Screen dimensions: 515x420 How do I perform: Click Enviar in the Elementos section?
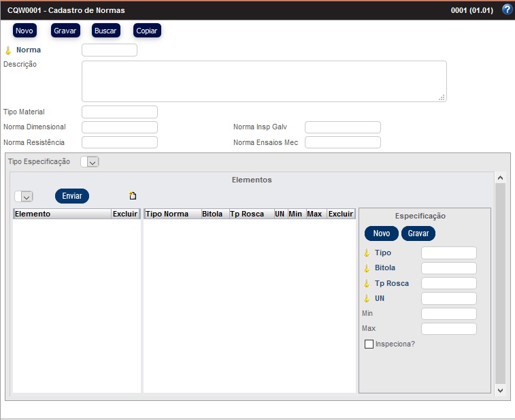point(72,196)
